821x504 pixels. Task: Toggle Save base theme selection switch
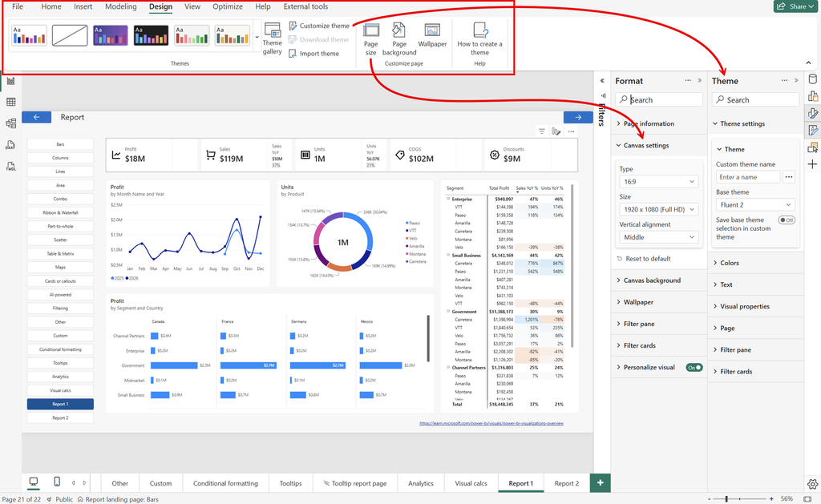tap(787, 220)
